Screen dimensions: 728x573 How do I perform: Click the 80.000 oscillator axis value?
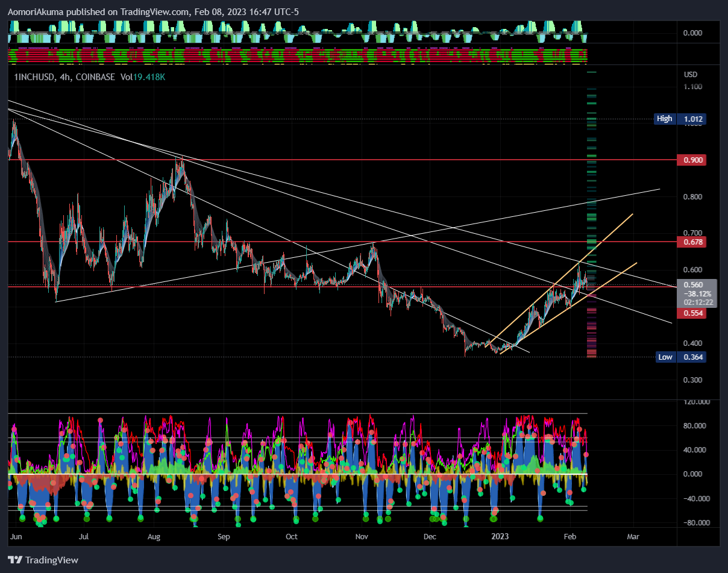coord(695,425)
